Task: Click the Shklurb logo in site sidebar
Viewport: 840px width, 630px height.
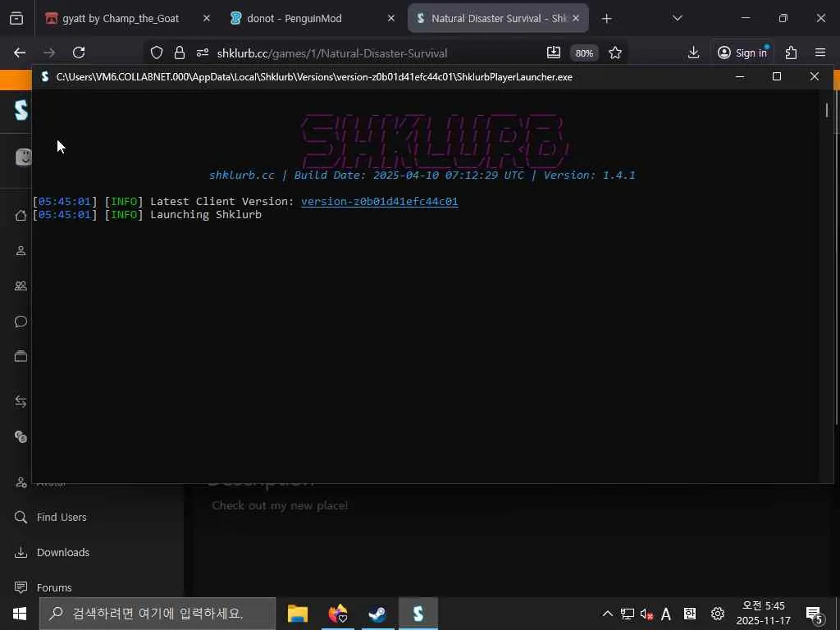Action: (21, 110)
